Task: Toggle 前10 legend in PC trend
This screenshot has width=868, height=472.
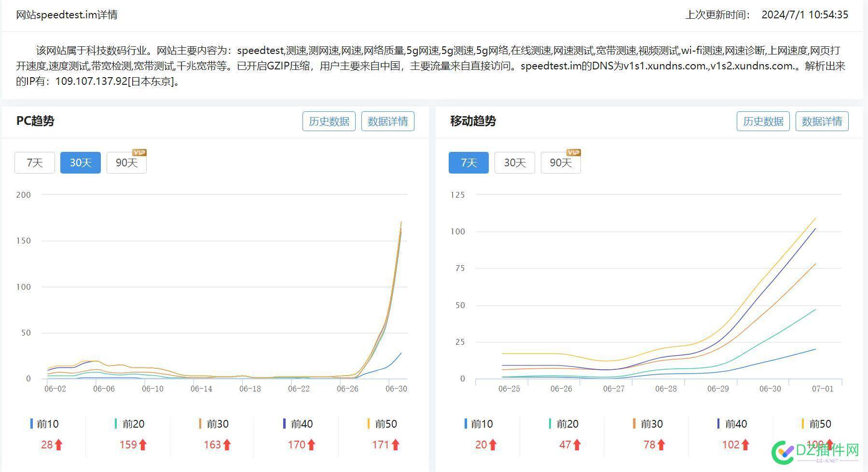Action: click(x=44, y=424)
